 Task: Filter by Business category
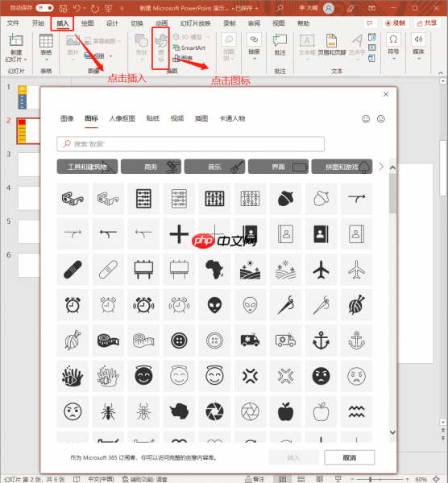(x=151, y=167)
